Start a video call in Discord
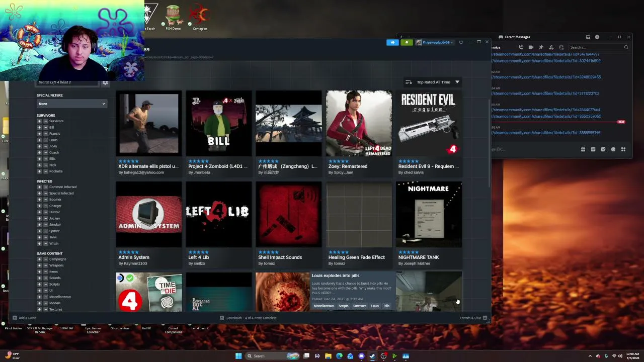 tap(531, 47)
